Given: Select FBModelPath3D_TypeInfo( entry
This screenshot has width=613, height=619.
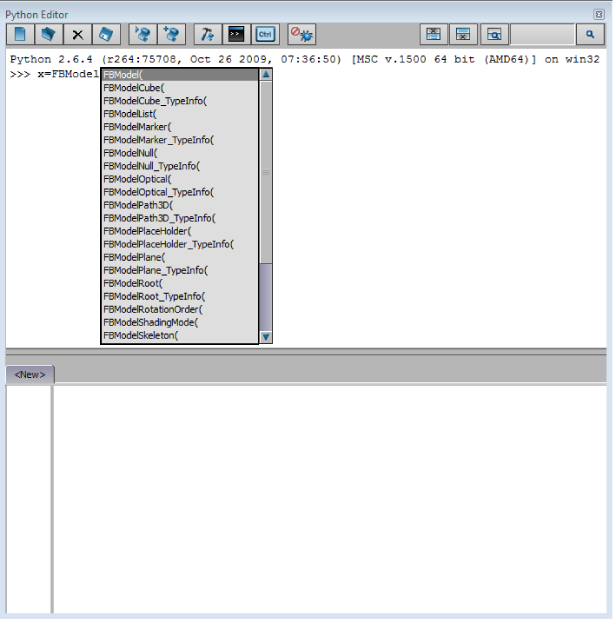Looking at the screenshot, I should 180,218.
